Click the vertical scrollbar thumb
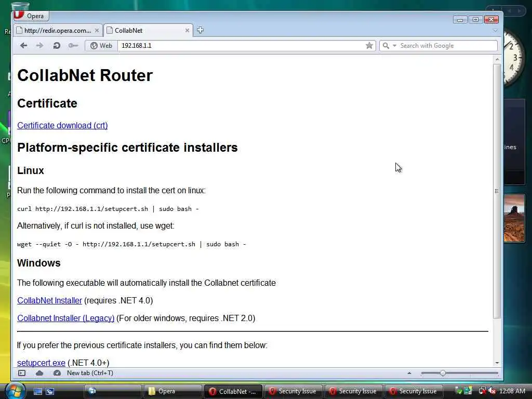 click(x=497, y=191)
